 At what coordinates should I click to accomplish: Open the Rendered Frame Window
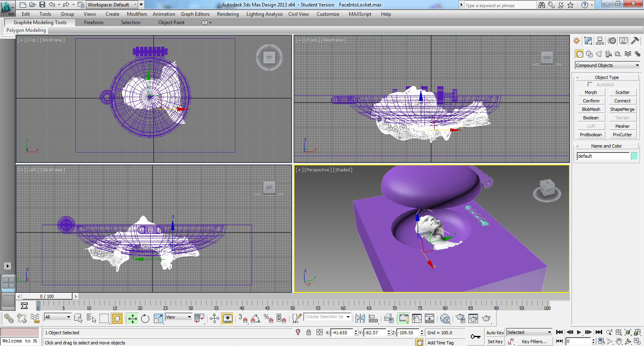click(473, 319)
